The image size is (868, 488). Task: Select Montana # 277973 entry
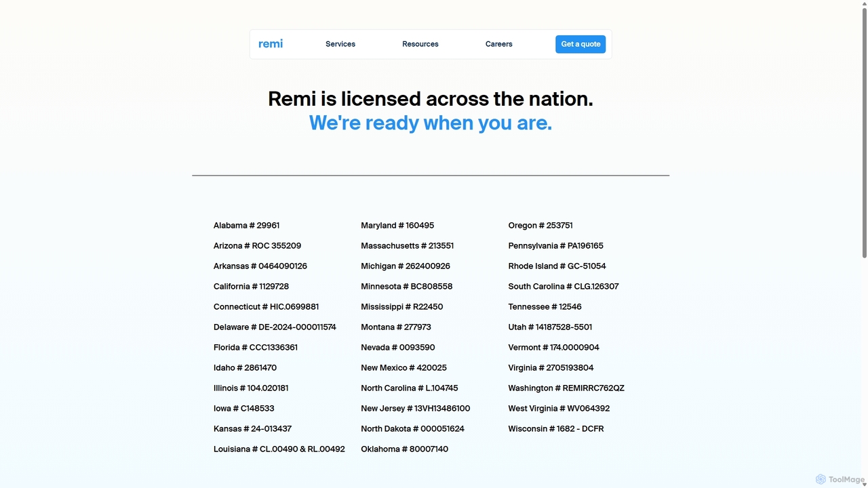pos(396,327)
